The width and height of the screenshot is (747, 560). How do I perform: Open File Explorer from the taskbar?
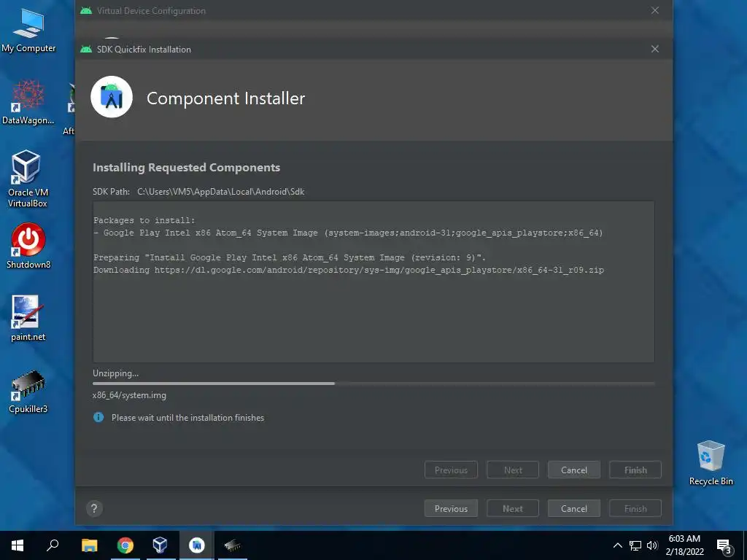click(89, 545)
